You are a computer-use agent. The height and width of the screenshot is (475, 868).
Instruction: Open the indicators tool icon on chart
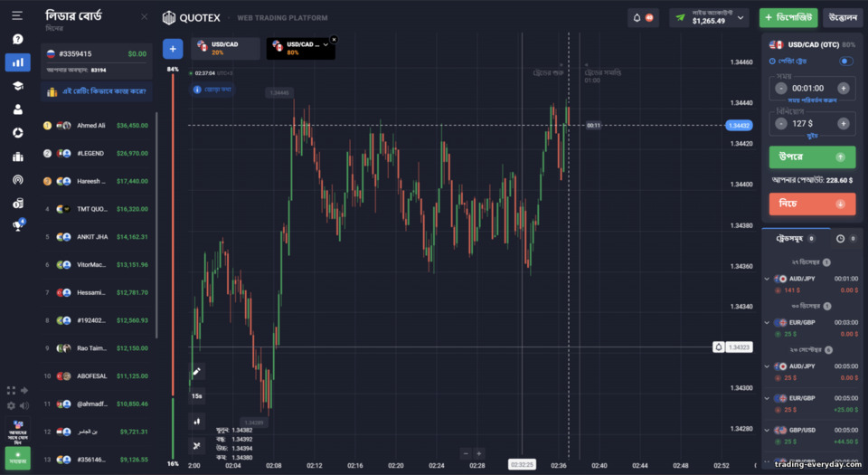tap(196, 446)
